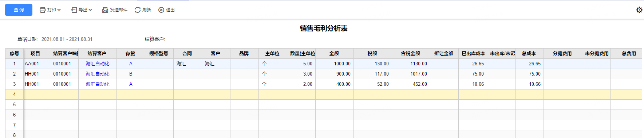
Task: Click the 刷新 refresh icon
Action: tap(138, 10)
